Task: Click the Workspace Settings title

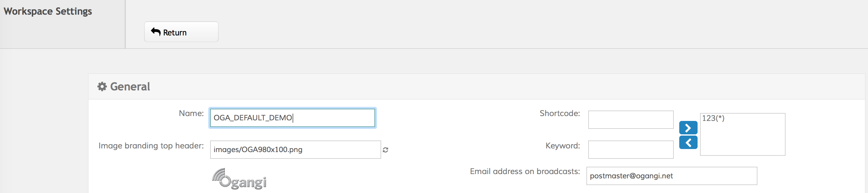Action: (x=48, y=12)
